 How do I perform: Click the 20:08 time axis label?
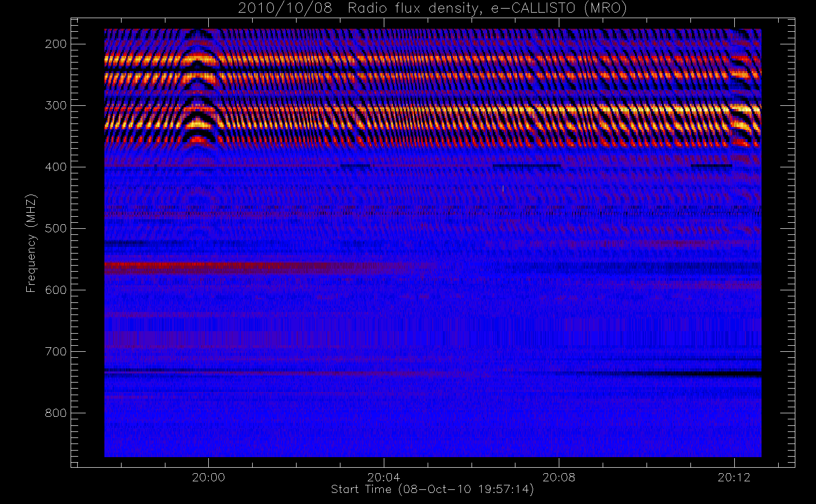pos(559,477)
